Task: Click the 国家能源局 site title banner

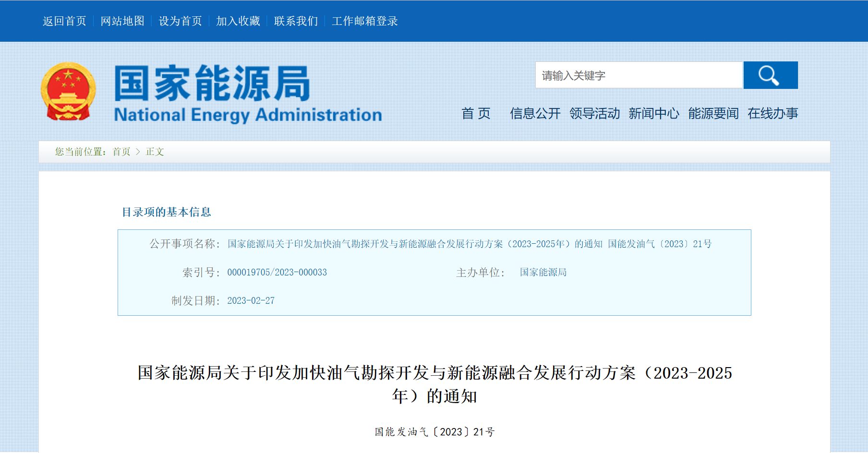Action: 248,94
